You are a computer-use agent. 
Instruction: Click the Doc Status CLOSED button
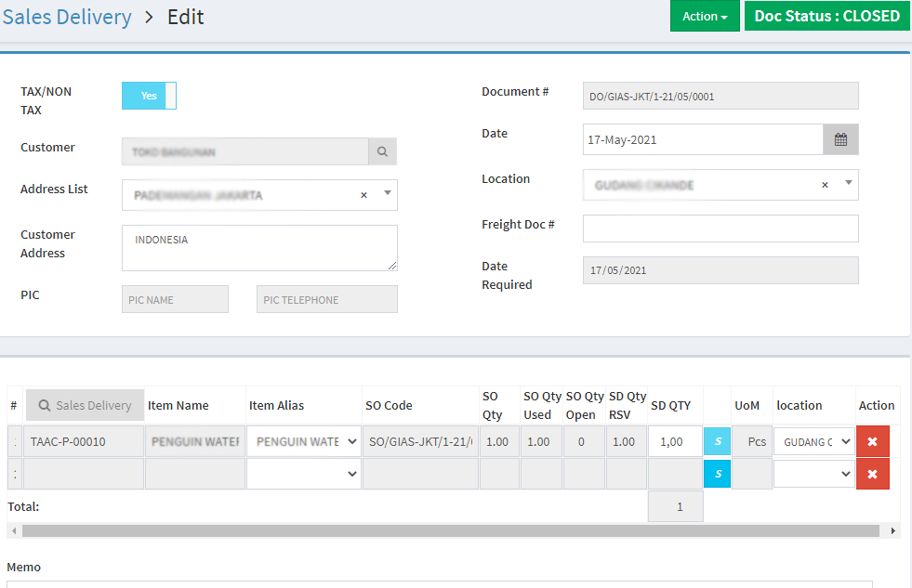(x=827, y=16)
